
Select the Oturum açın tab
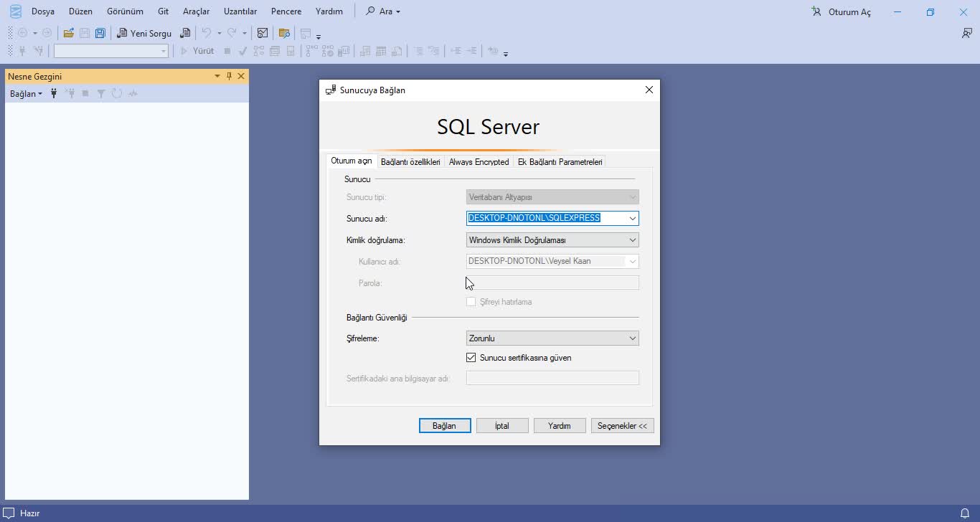coord(352,161)
